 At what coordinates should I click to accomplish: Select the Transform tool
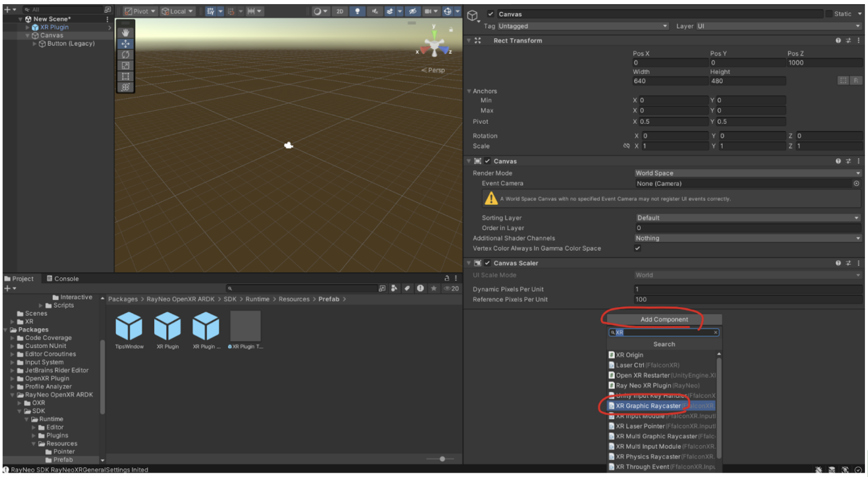[126, 87]
